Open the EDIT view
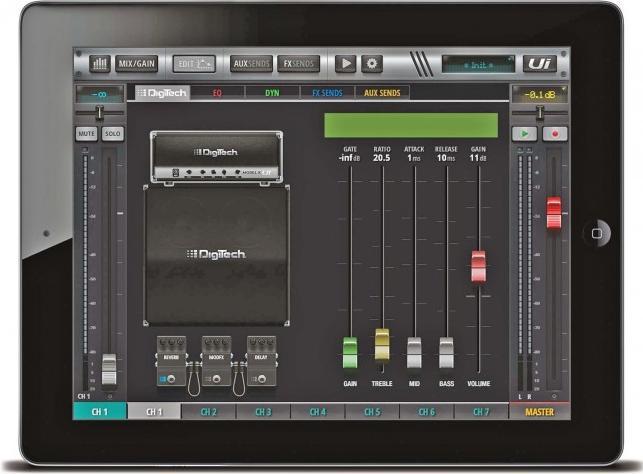Screen dimensions: 643x474 (x=194, y=64)
